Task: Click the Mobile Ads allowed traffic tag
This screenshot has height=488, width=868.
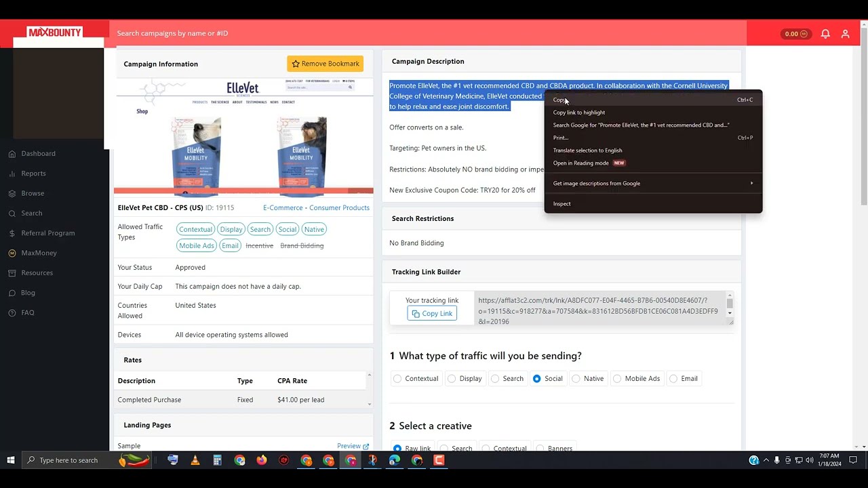Action: tap(197, 246)
